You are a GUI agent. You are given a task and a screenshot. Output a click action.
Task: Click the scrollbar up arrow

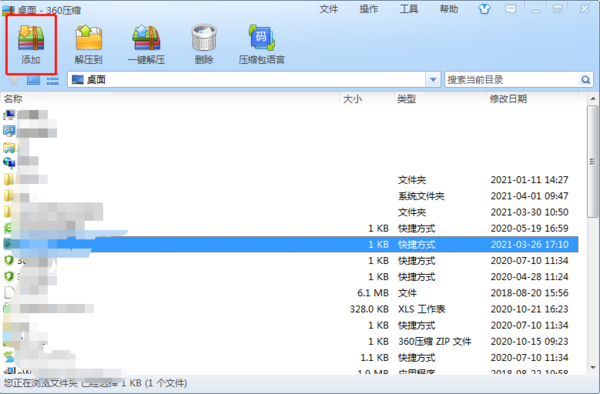pyautogui.click(x=593, y=99)
